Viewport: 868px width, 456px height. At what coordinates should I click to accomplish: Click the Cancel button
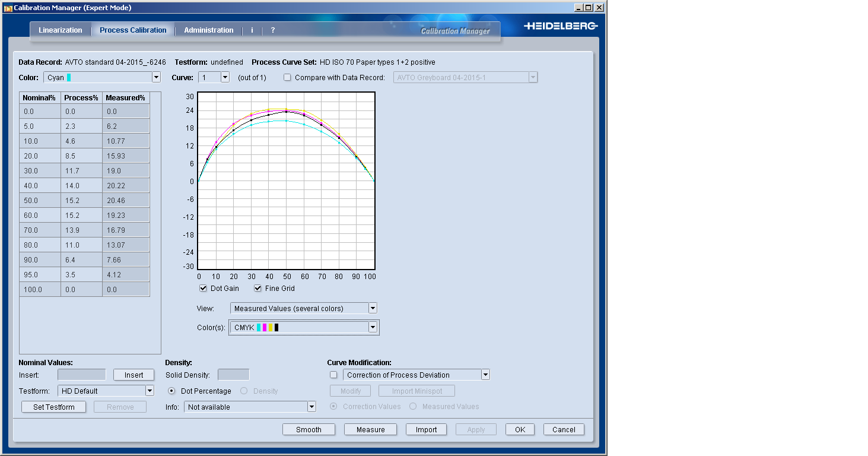tap(564, 429)
